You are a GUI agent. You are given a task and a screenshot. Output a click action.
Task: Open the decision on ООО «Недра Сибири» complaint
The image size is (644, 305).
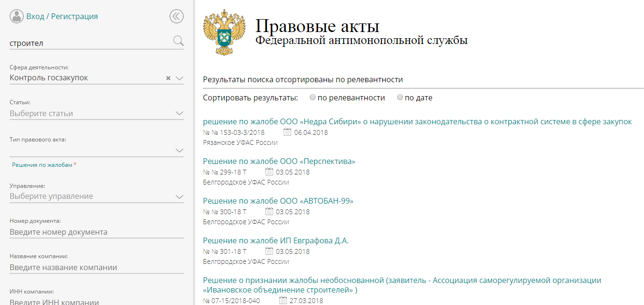[x=417, y=121]
